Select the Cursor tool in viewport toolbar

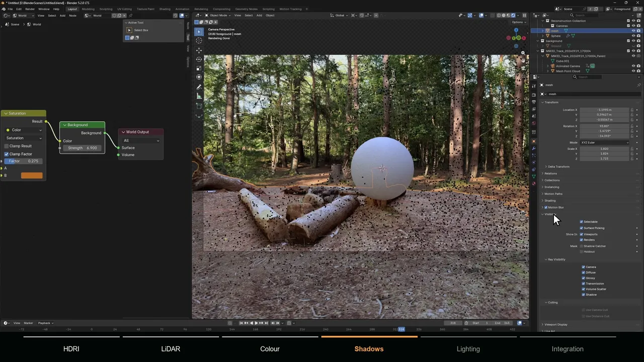tap(199, 40)
